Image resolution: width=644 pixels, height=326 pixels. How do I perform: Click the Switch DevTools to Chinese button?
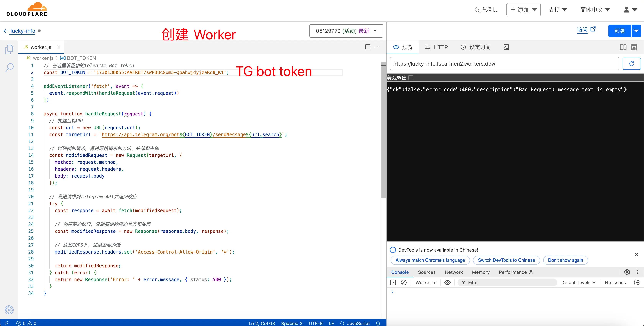[506, 260]
